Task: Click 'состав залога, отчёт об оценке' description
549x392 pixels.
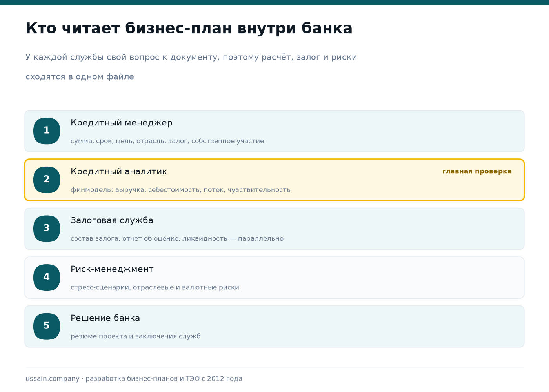Action: (x=177, y=238)
